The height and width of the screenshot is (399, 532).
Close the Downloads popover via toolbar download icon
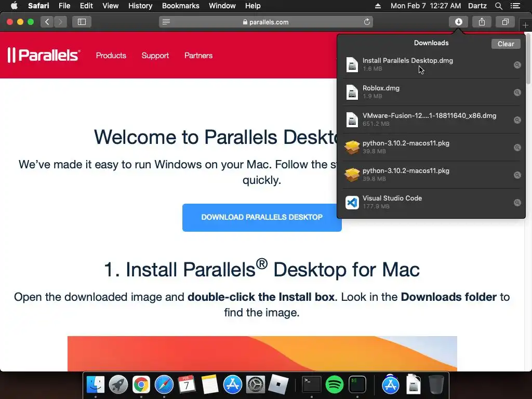tap(458, 22)
